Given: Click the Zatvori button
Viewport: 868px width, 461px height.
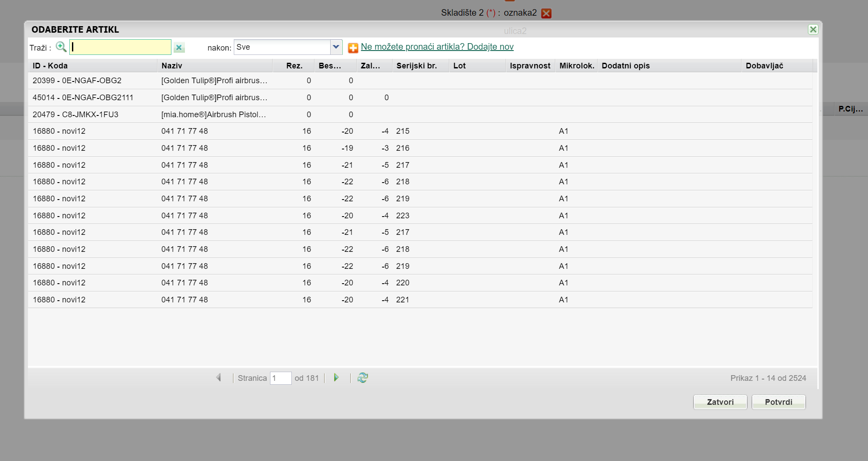Looking at the screenshot, I should (x=720, y=402).
